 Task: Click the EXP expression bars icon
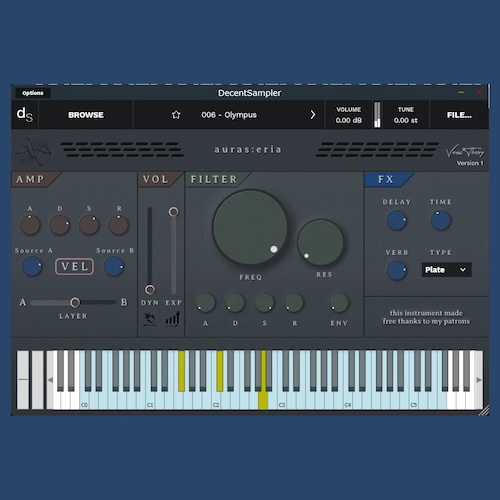click(173, 319)
